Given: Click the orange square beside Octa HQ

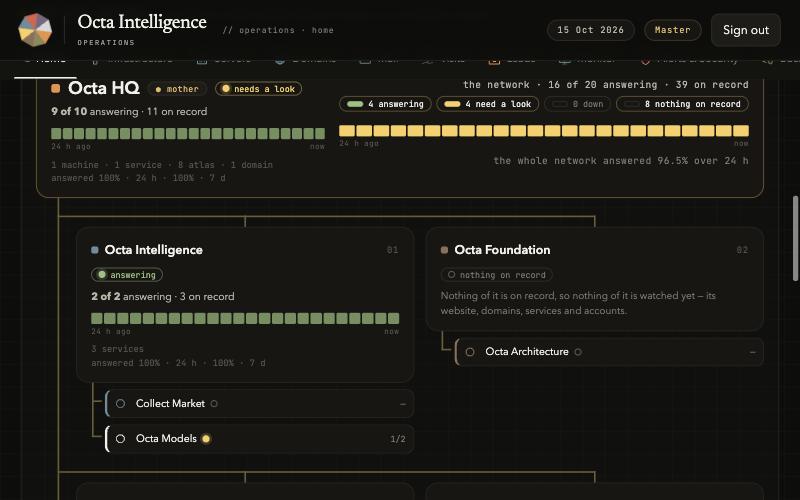Looking at the screenshot, I should coord(56,89).
